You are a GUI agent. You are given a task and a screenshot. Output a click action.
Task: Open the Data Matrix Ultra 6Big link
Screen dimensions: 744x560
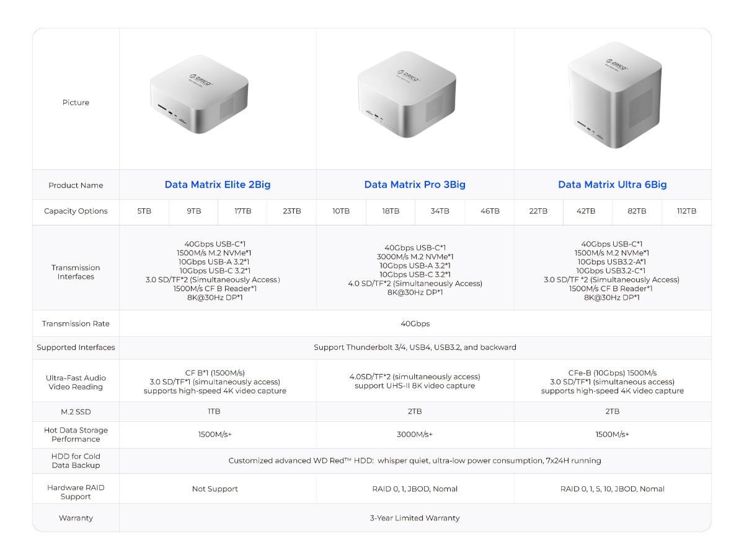[x=613, y=185]
